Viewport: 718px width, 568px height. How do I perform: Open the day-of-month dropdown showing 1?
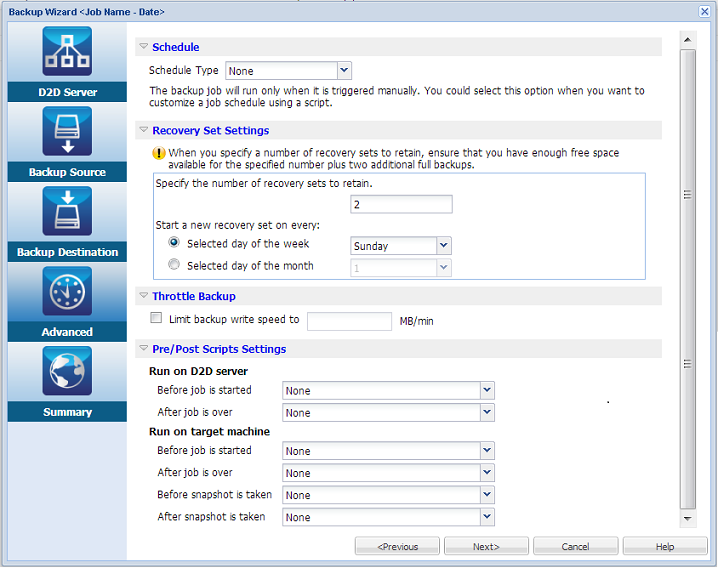coord(444,268)
